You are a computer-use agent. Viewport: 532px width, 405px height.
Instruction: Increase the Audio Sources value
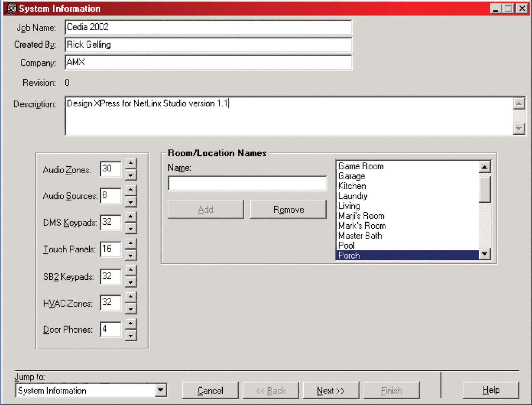click(131, 190)
